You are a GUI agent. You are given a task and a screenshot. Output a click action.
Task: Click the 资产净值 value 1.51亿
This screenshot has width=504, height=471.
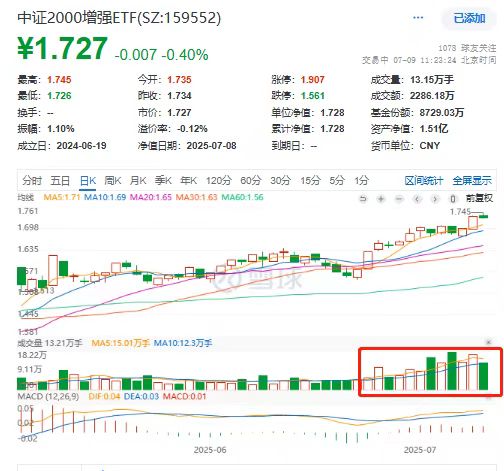coord(434,129)
